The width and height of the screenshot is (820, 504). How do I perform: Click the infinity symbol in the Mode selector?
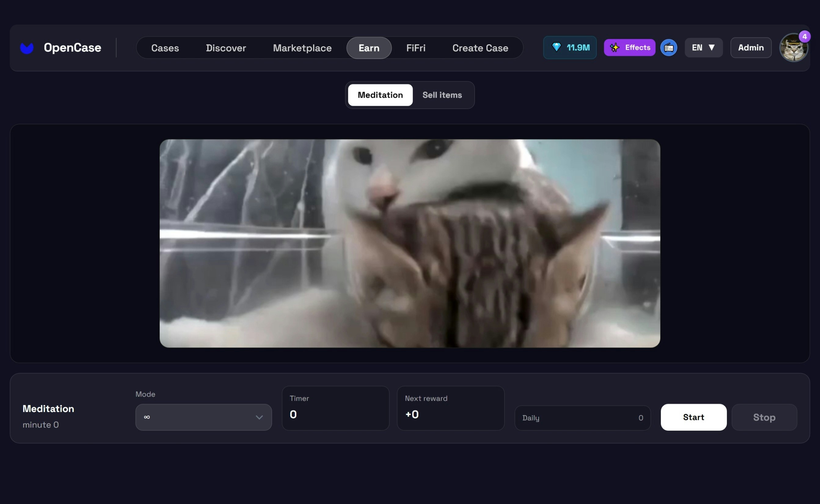coord(147,417)
